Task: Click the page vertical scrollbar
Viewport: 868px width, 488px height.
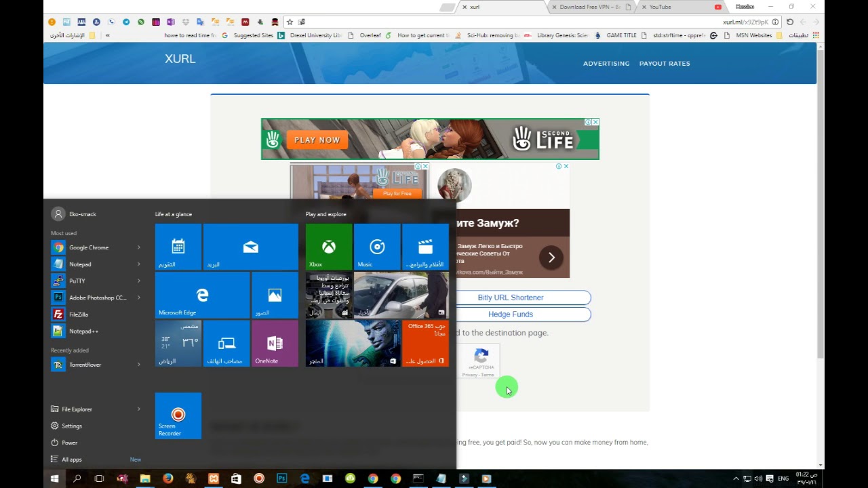Action: tap(821, 203)
